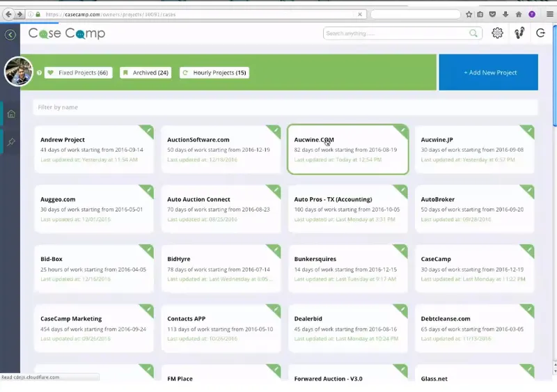The image size is (557, 392).
Task: Open the Bid-Box project
Action: (x=94, y=269)
